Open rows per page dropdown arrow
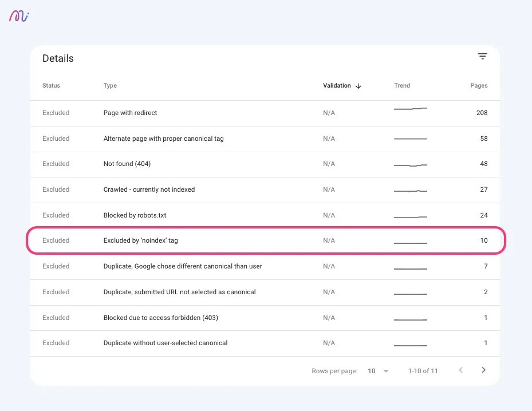The width and height of the screenshot is (532, 411). pos(386,371)
